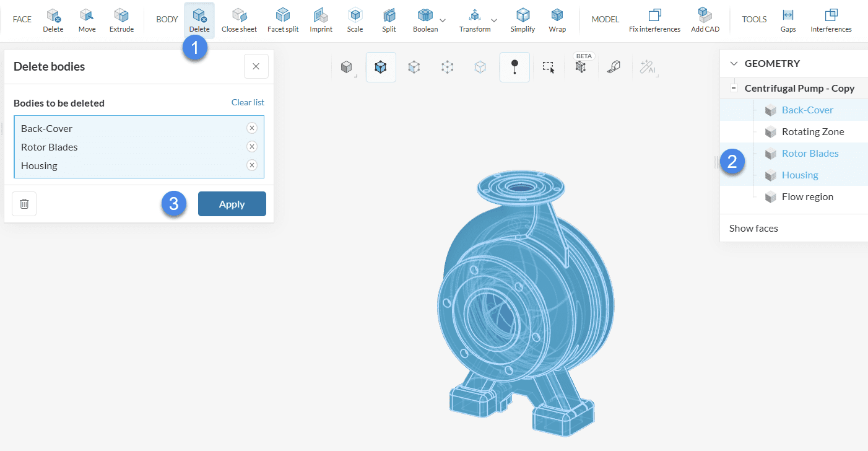Click the Clear list link
The height and width of the screenshot is (451, 868).
pos(248,102)
